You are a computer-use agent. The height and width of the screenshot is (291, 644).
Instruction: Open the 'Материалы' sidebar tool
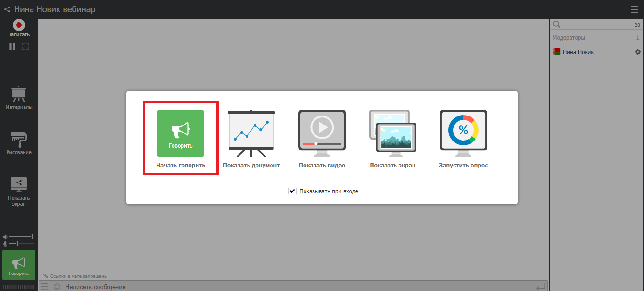(19, 98)
